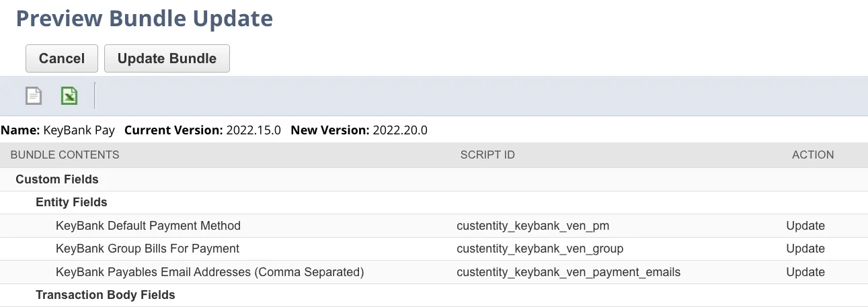The width and height of the screenshot is (868, 307).
Task: Select KeyBank Group Bills For Payment row
Action: coord(434,249)
